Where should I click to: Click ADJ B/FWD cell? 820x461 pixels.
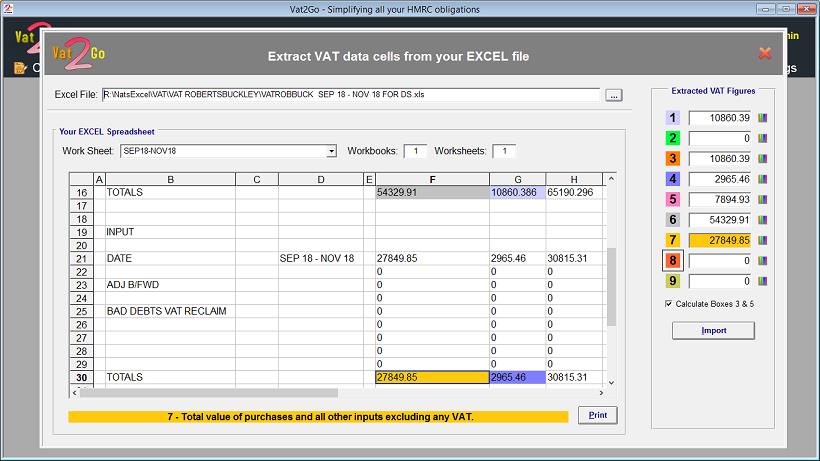coord(170,285)
